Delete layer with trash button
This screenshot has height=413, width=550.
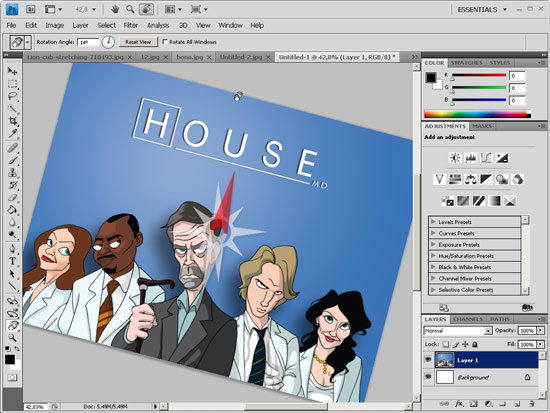(532, 404)
